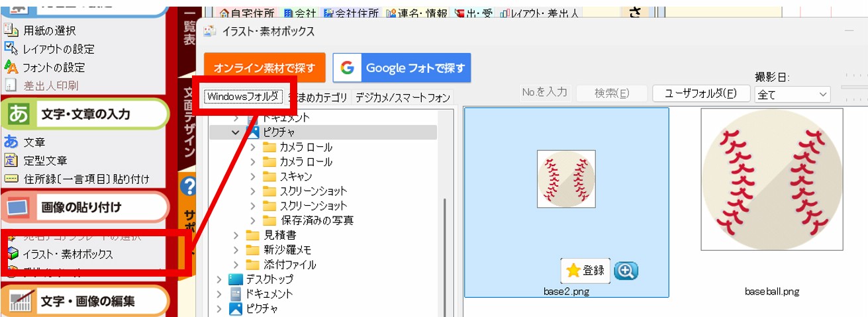Viewport: 868px width, 317px height.
Task: Switch to the Windowsフォルダ tab
Action: (x=242, y=97)
